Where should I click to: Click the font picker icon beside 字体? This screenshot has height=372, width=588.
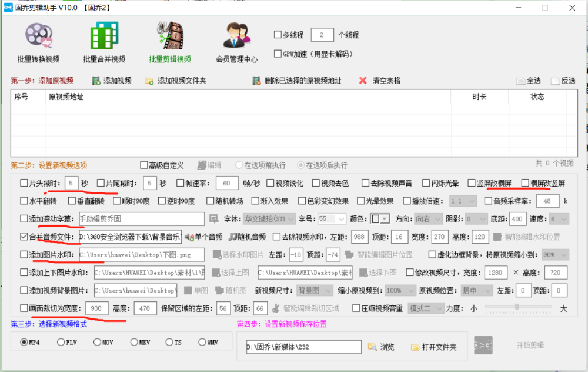(x=214, y=219)
